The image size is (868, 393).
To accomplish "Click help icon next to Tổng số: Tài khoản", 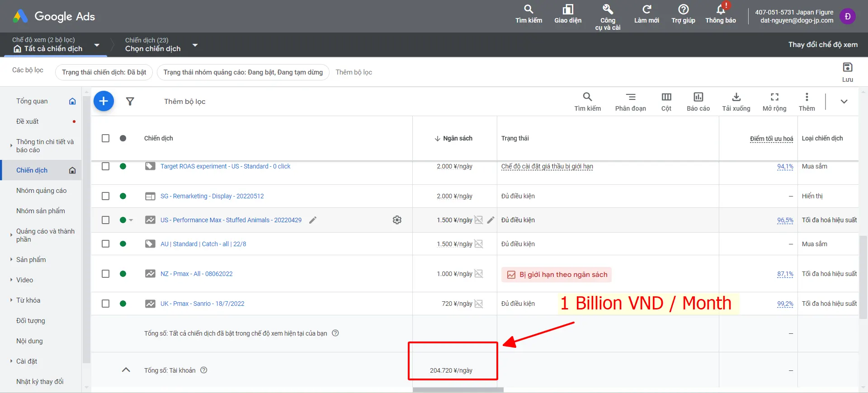I will (x=204, y=370).
